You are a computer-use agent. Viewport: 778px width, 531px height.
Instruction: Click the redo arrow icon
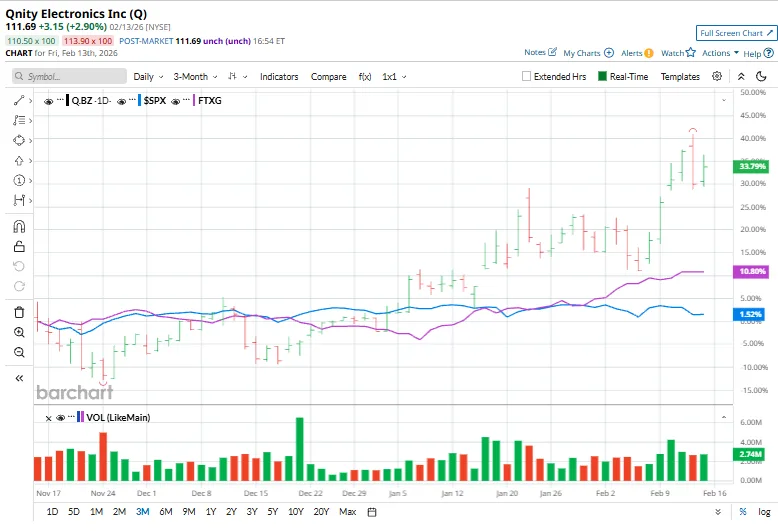tap(19, 286)
